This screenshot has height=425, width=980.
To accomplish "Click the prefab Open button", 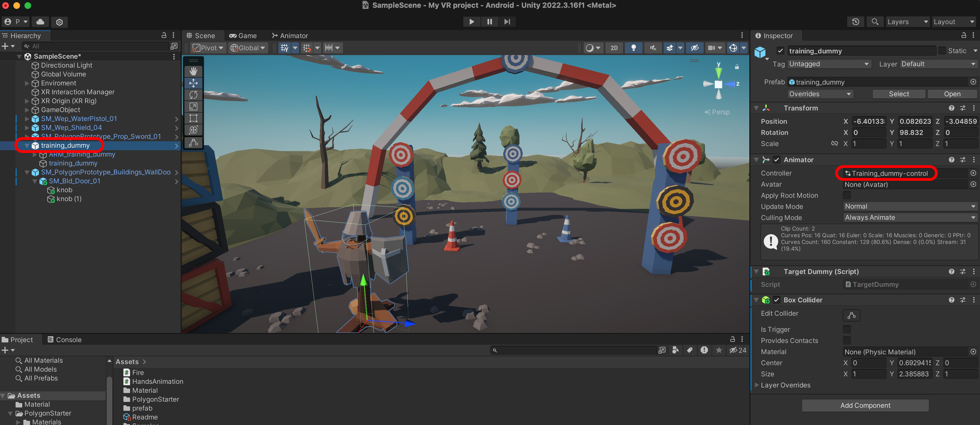I will coord(952,94).
